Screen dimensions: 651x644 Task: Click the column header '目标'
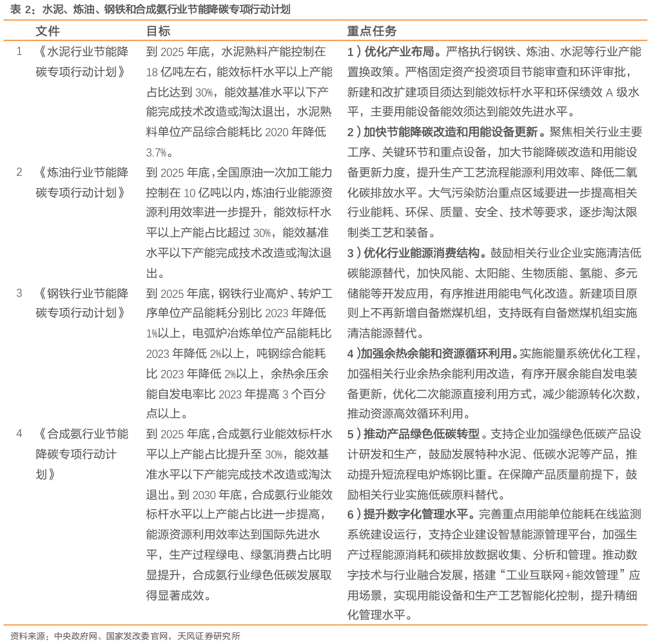pyautogui.click(x=158, y=31)
